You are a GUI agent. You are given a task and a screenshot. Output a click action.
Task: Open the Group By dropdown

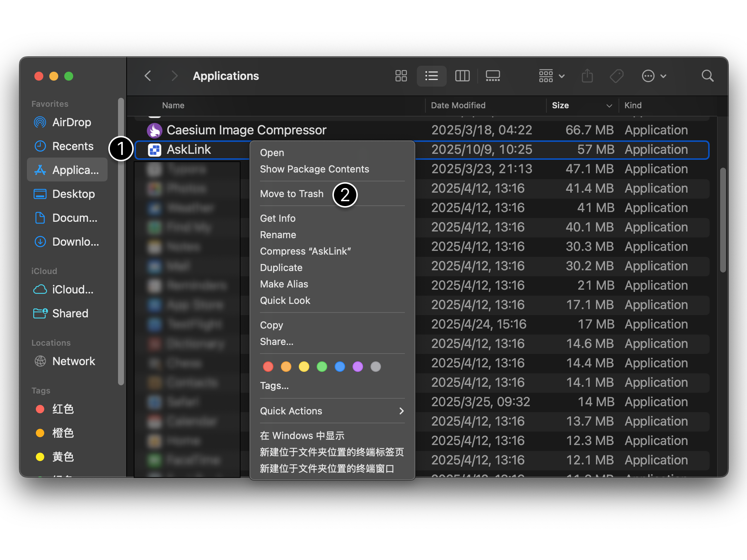(x=551, y=76)
